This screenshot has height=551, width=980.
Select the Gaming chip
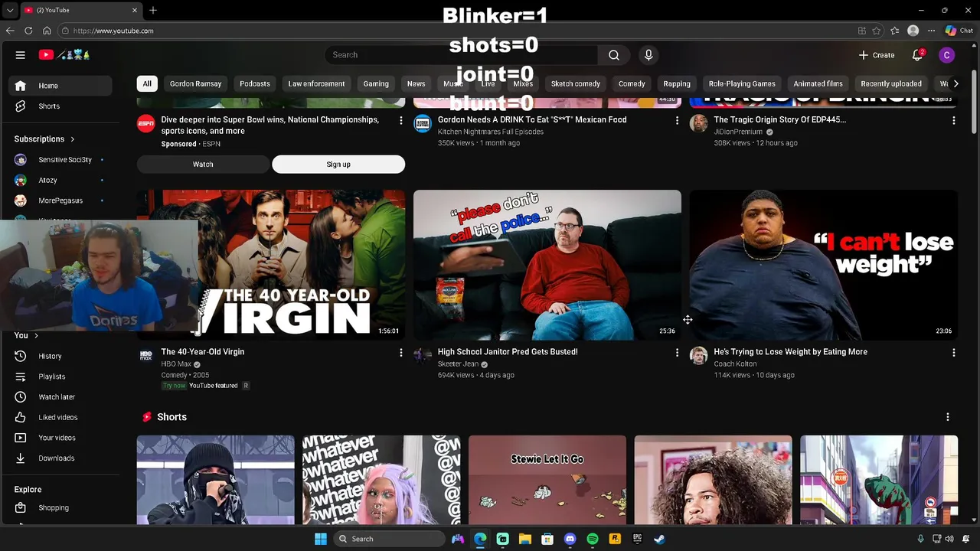(376, 83)
